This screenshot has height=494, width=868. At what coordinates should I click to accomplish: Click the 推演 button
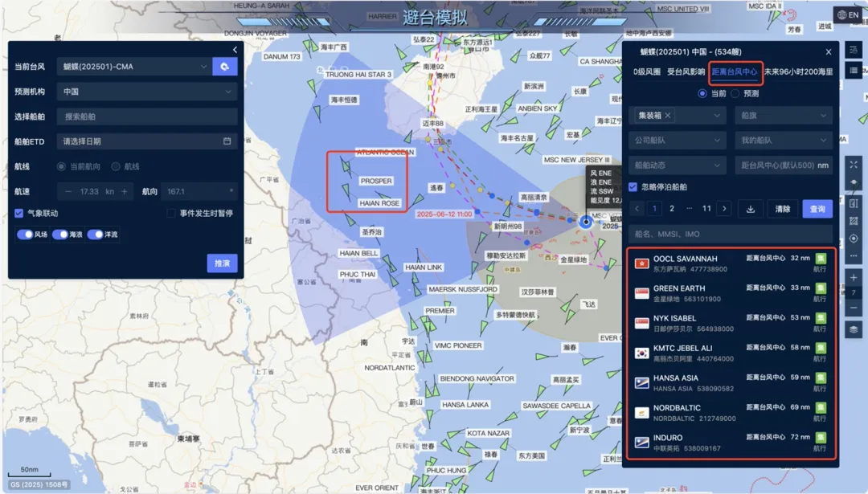coord(222,263)
